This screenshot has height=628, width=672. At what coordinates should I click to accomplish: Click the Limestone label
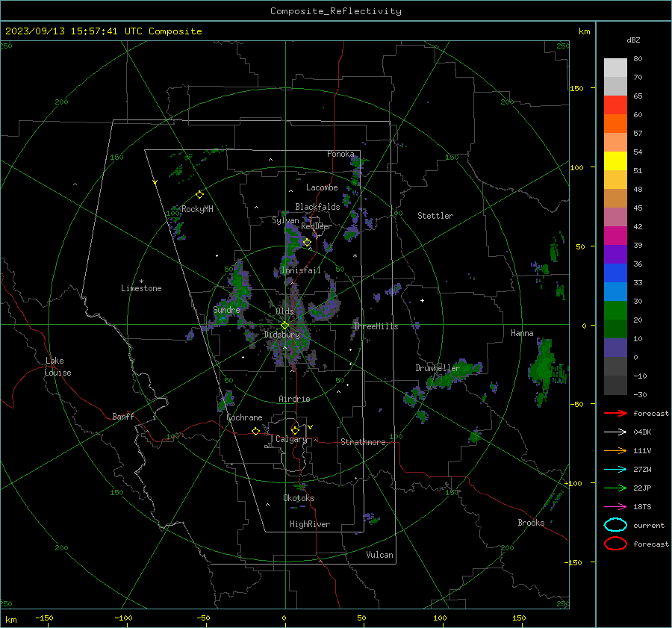[x=141, y=288]
